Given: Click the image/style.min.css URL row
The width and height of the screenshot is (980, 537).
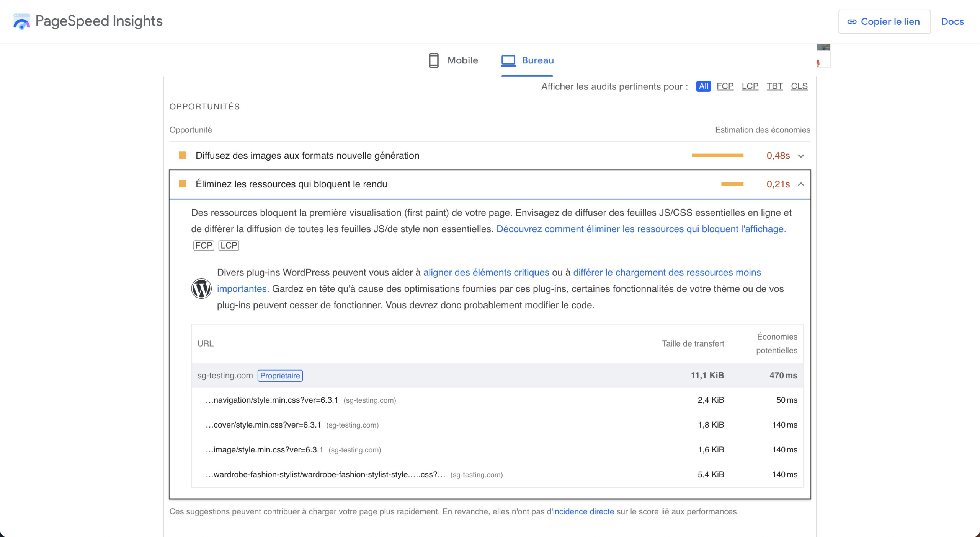Looking at the screenshot, I should [x=497, y=450].
